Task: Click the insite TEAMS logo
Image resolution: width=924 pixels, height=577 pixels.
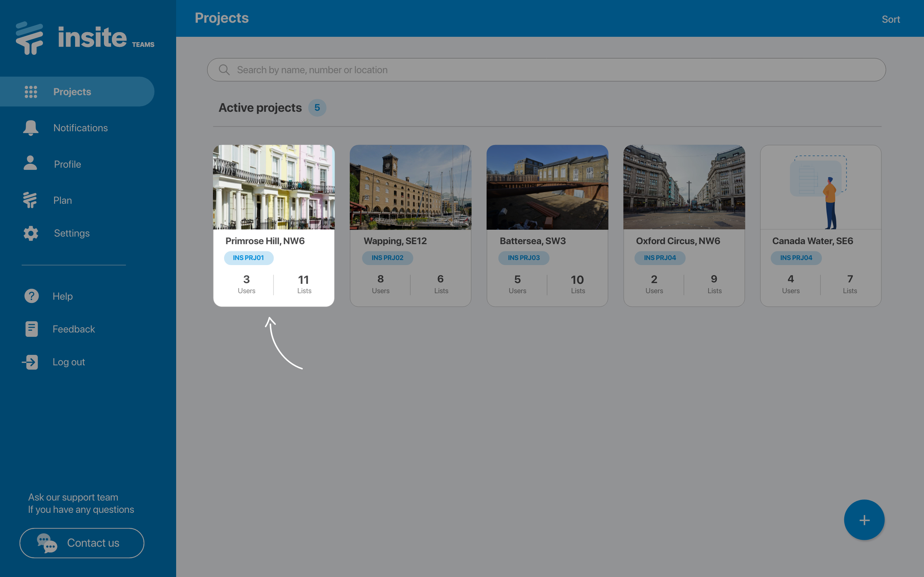Action: pos(85,38)
